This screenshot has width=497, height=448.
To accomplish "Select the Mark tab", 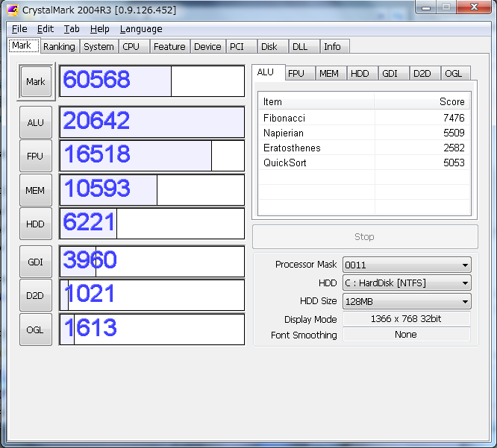I will (24, 45).
